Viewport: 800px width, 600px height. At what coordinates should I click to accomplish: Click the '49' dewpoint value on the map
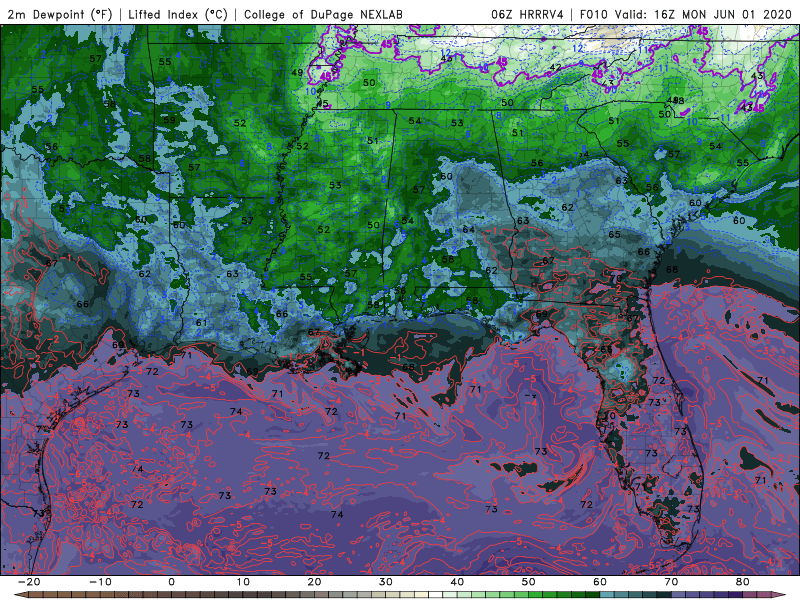click(297, 72)
